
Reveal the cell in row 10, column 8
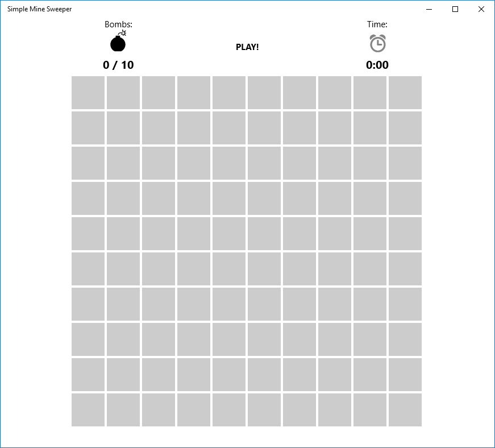click(x=335, y=410)
